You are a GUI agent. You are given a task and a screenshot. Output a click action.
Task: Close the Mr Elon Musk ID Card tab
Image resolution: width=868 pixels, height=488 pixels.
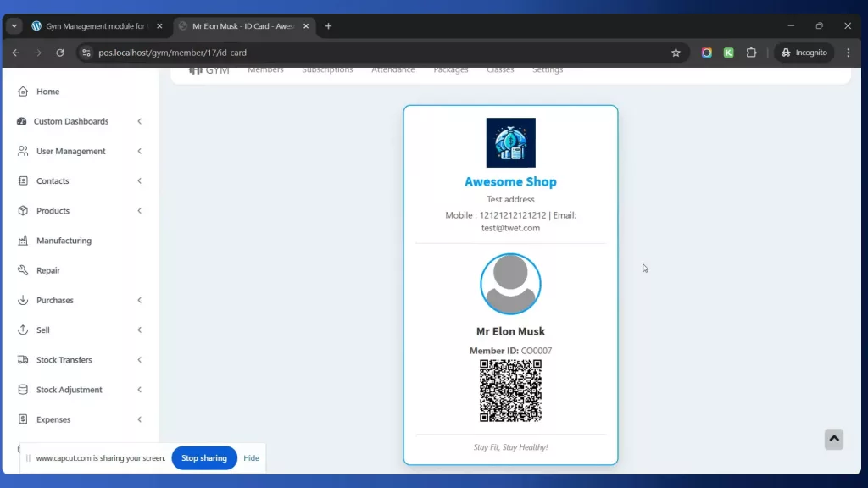305,26
